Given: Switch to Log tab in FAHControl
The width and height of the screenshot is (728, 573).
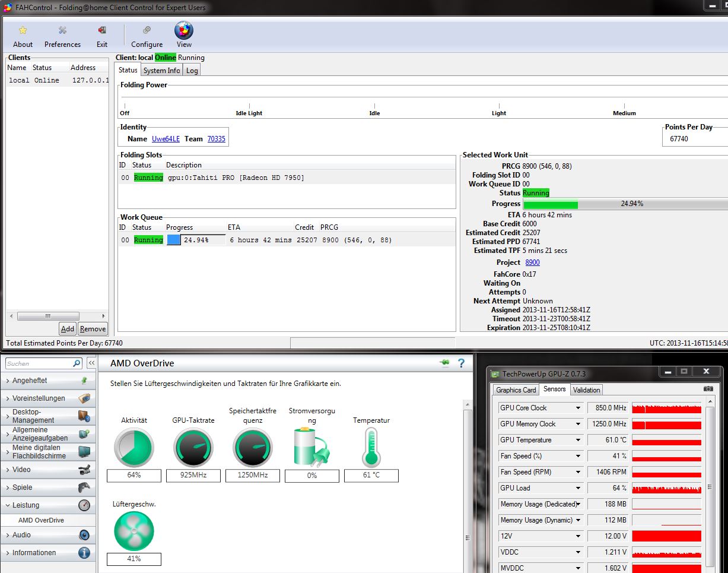Looking at the screenshot, I should point(192,70).
